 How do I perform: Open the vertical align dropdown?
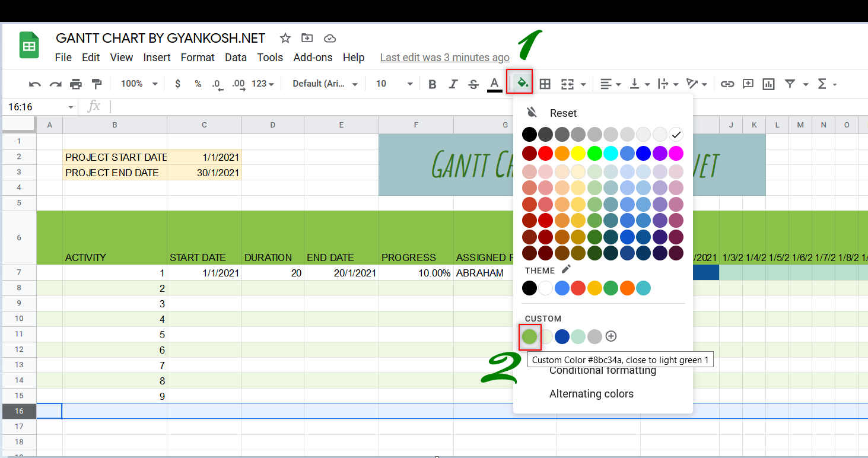[x=639, y=84]
